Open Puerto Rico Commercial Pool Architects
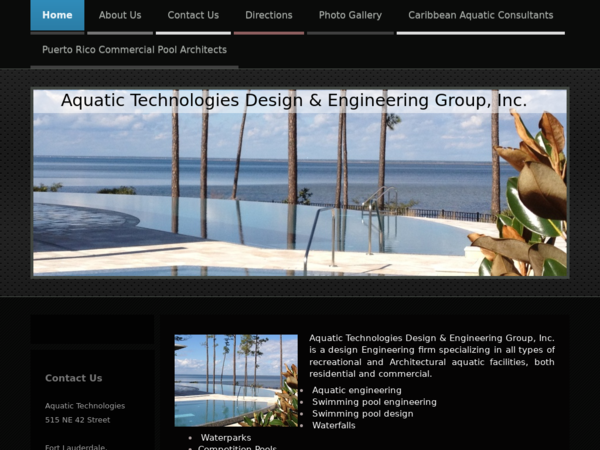 [x=134, y=50]
